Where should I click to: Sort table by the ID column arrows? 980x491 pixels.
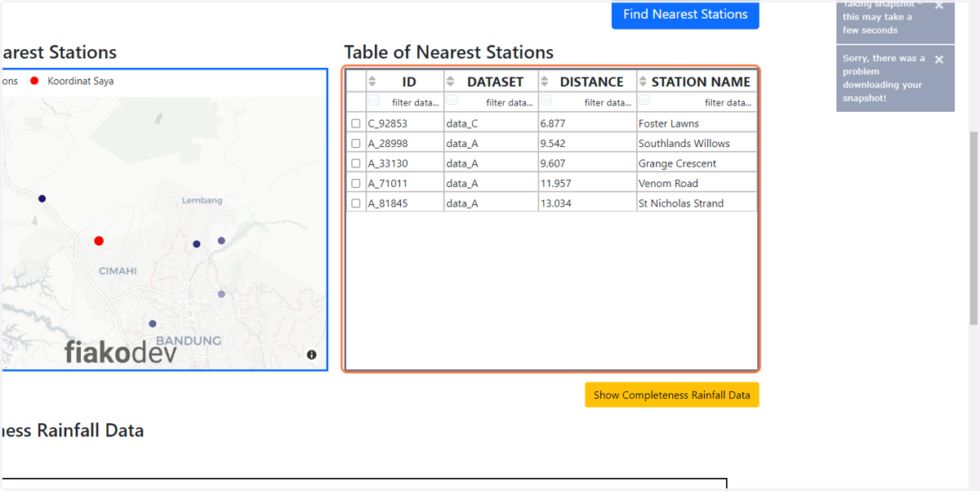(372, 82)
